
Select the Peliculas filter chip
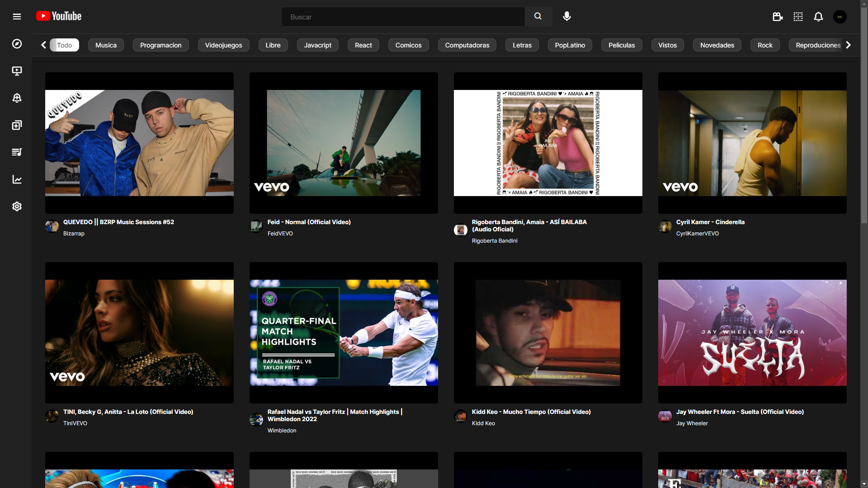pyautogui.click(x=622, y=45)
